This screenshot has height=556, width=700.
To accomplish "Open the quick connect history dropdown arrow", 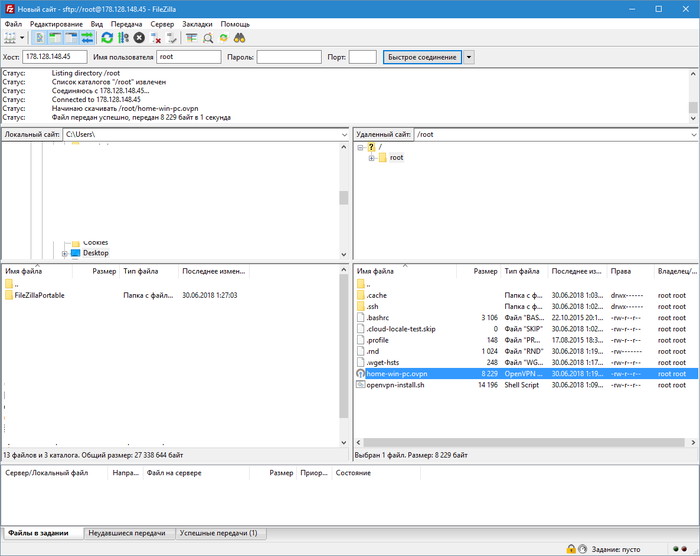I will (x=469, y=57).
